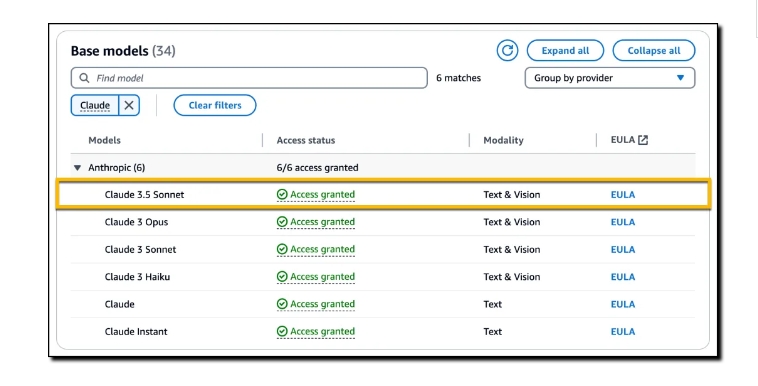
Task: Click the Access status column header
Action: [306, 140]
